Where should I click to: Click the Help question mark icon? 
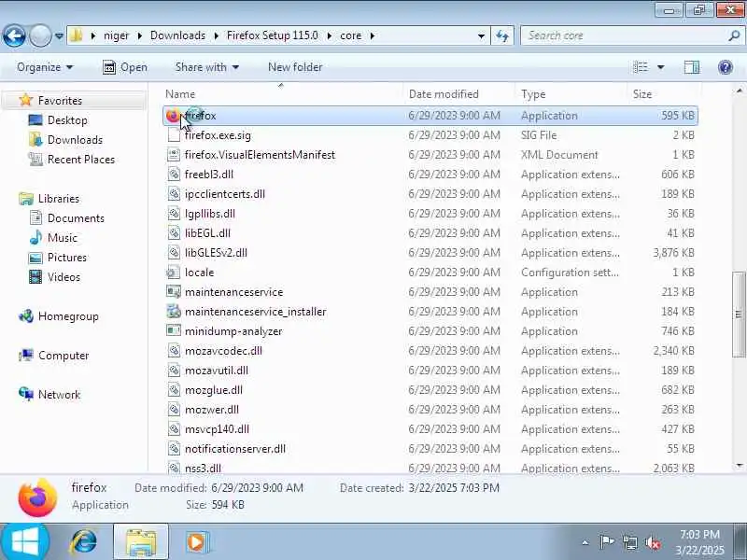point(726,67)
